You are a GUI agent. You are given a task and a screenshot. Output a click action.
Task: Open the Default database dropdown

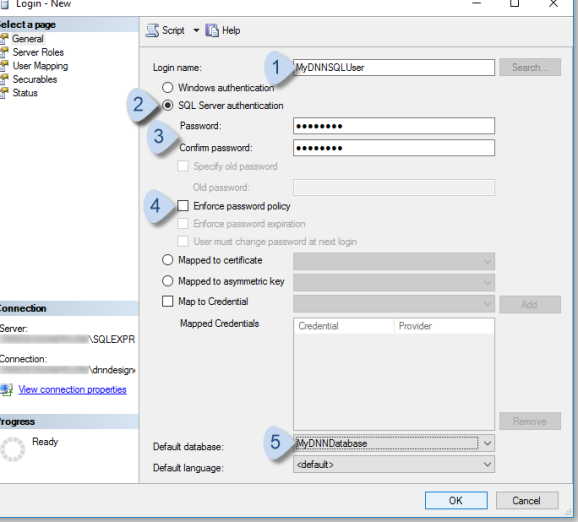(x=394, y=443)
